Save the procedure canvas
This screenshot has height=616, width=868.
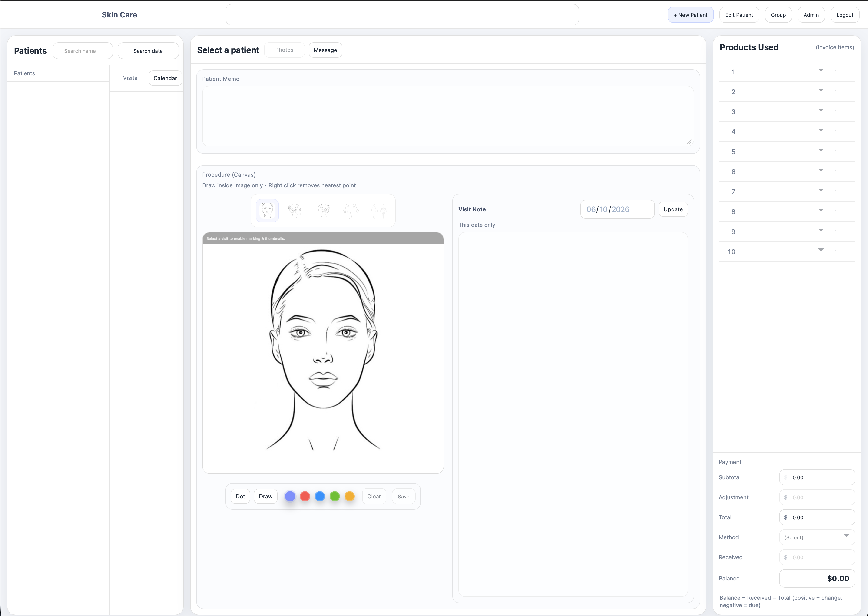click(404, 496)
